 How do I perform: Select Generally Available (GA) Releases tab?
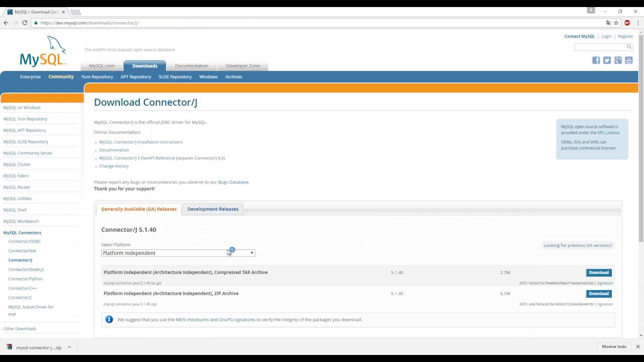[139, 209]
